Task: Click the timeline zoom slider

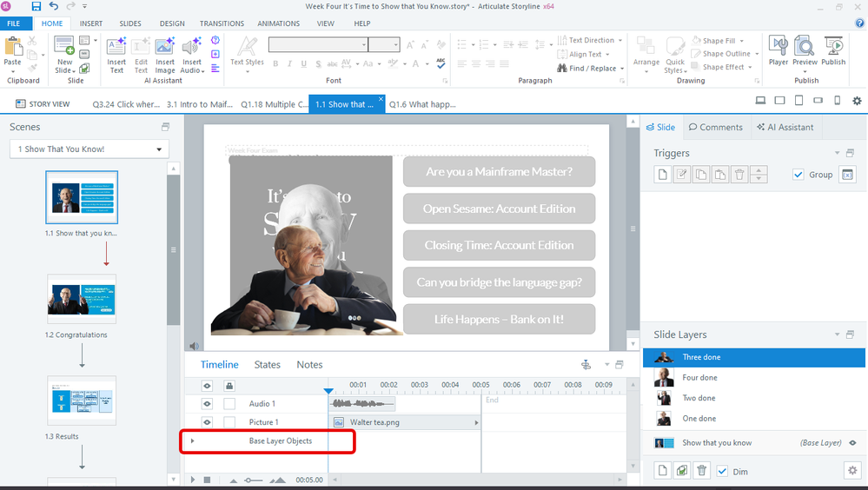Action: 253,480
